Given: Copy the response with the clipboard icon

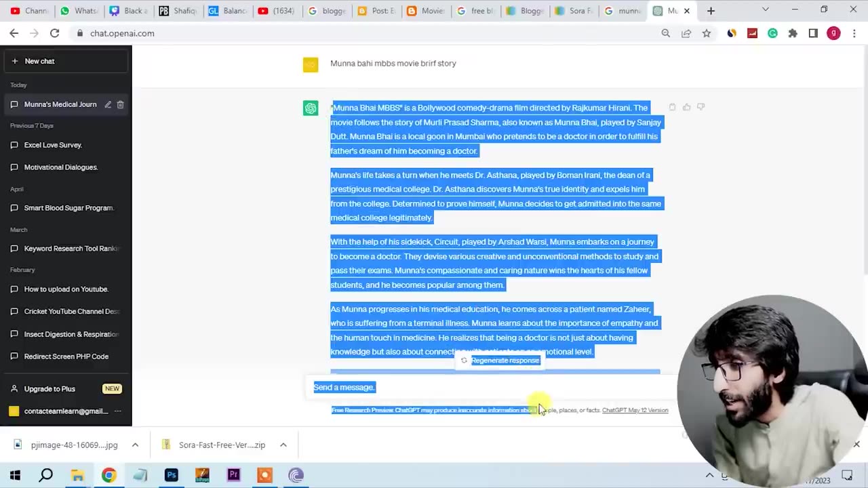Looking at the screenshot, I should 672,107.
